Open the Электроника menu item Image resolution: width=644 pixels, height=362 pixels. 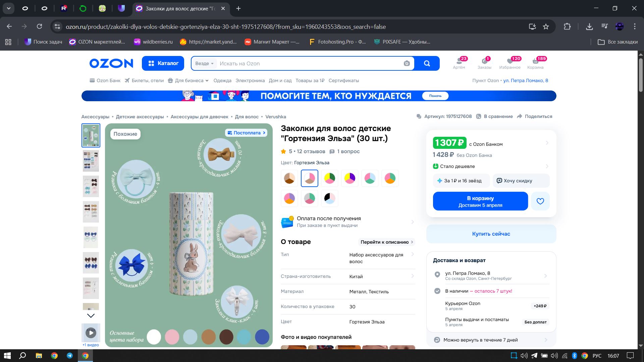click(250, 80)
